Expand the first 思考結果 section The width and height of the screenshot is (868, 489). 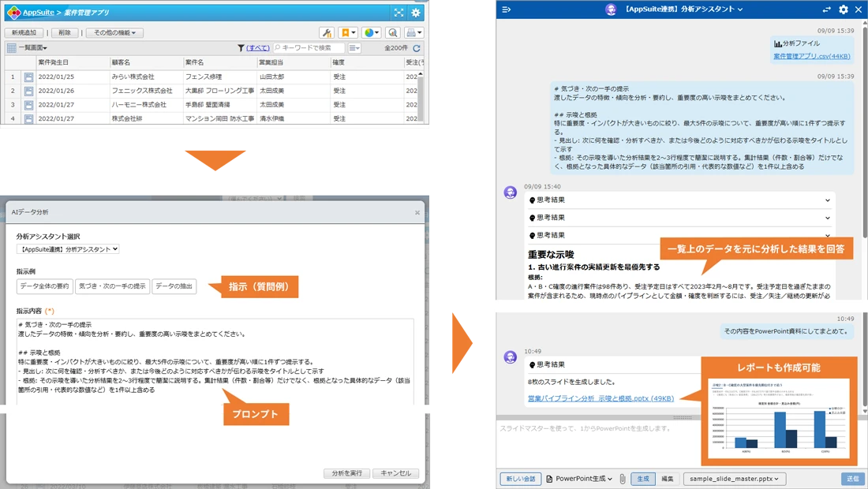pyautogui.click(x=679, y=200)
